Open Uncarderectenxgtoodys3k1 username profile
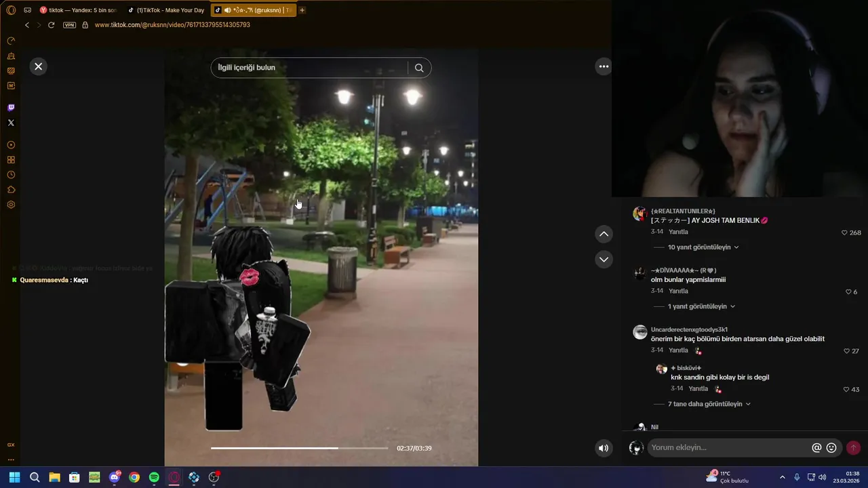Viewport: 868px width, 488px height. (689, 329)
